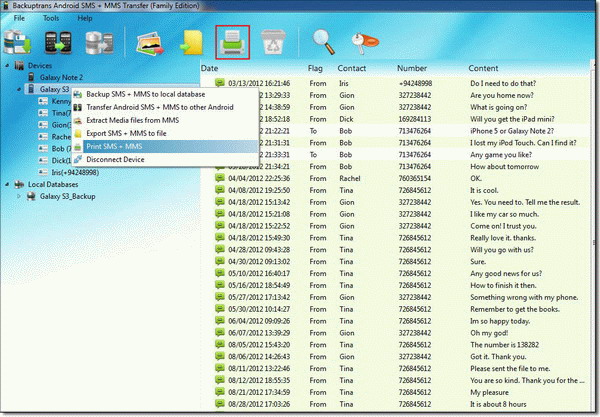Click message bubble icon for 05/10/2012 16:40:17
Screen dimensions: 600x417
[x=220, y=273]
